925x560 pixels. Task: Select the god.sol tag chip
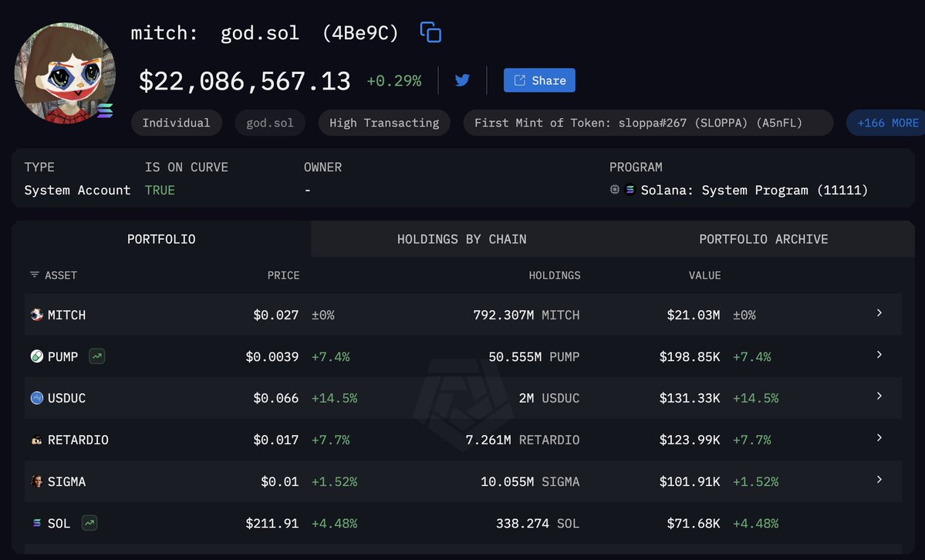point(269,123)
